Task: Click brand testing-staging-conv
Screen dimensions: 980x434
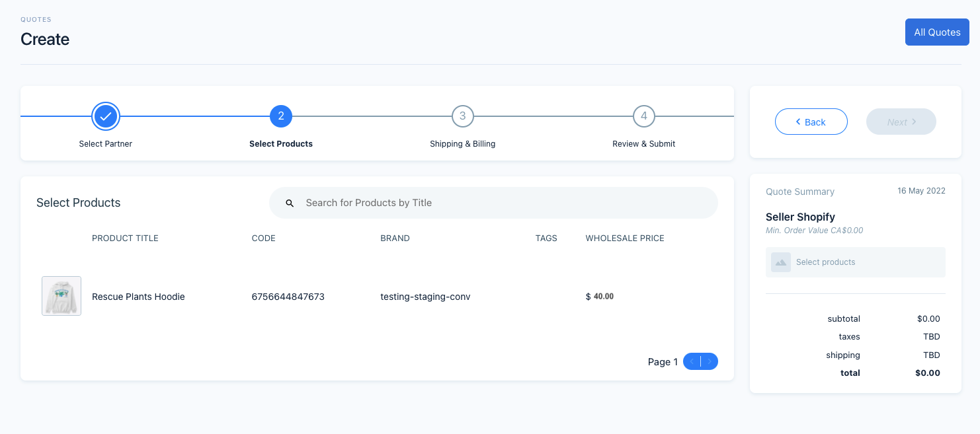Action: click(425, 297)
